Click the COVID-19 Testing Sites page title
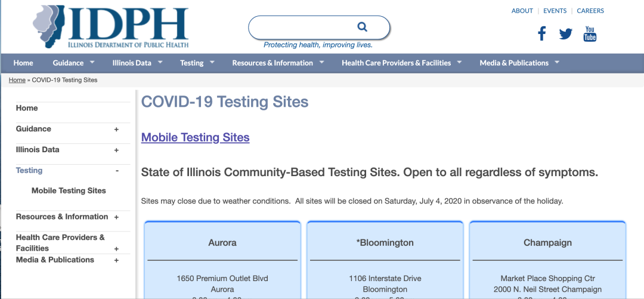Image resolution: width=644 pixels, height=299 pixels. [225, 101]
